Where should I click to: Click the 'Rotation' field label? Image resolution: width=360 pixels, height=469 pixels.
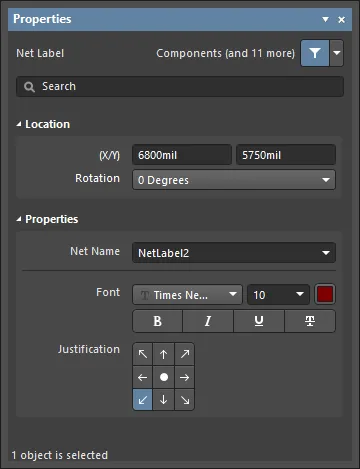[x=97, y=178]
